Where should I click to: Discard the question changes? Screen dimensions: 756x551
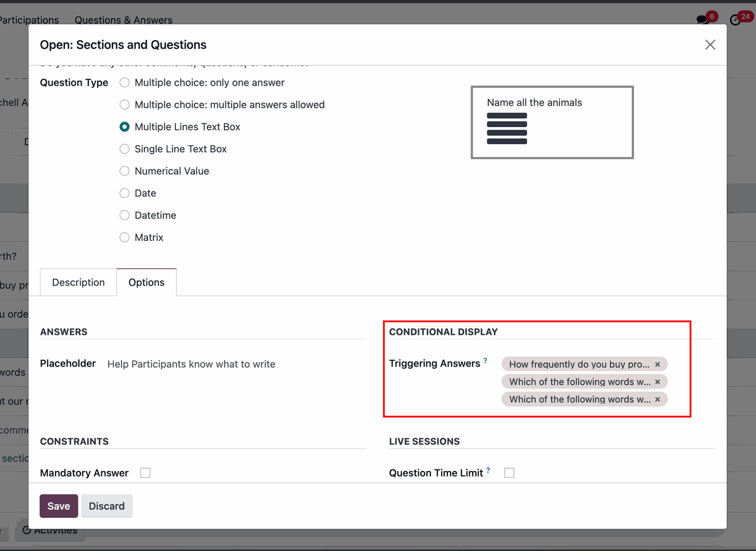point(107,506)
